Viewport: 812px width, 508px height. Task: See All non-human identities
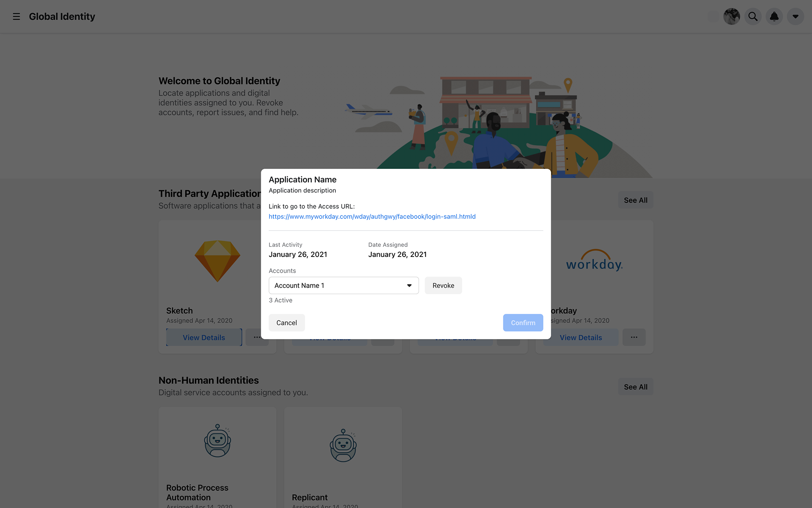pyautogui.click(x=636, y=387)
